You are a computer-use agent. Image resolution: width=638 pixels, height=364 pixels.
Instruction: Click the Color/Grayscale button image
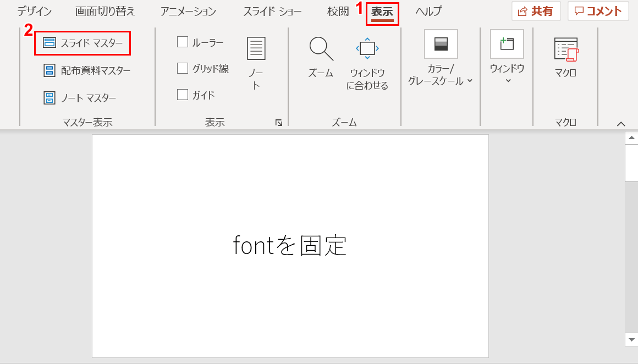[440, 44]
